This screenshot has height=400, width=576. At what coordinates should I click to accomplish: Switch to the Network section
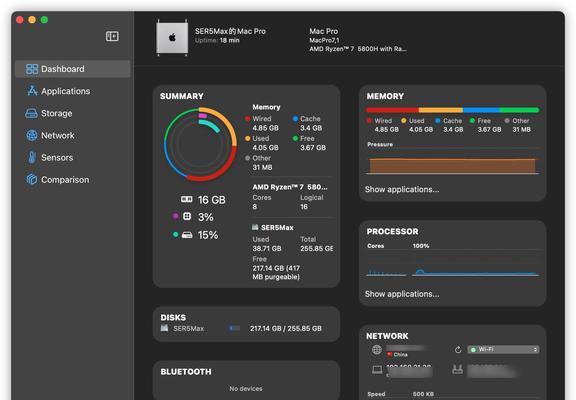[73, 136]
